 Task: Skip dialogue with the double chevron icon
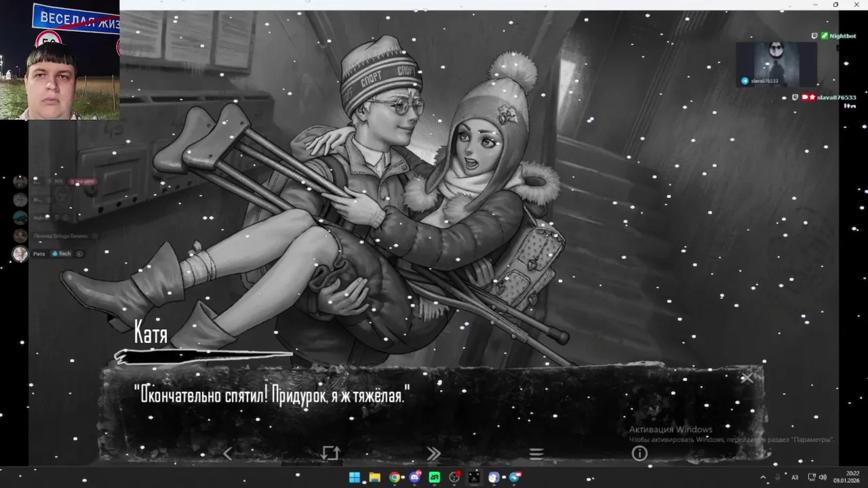click(x=433, y=454)
